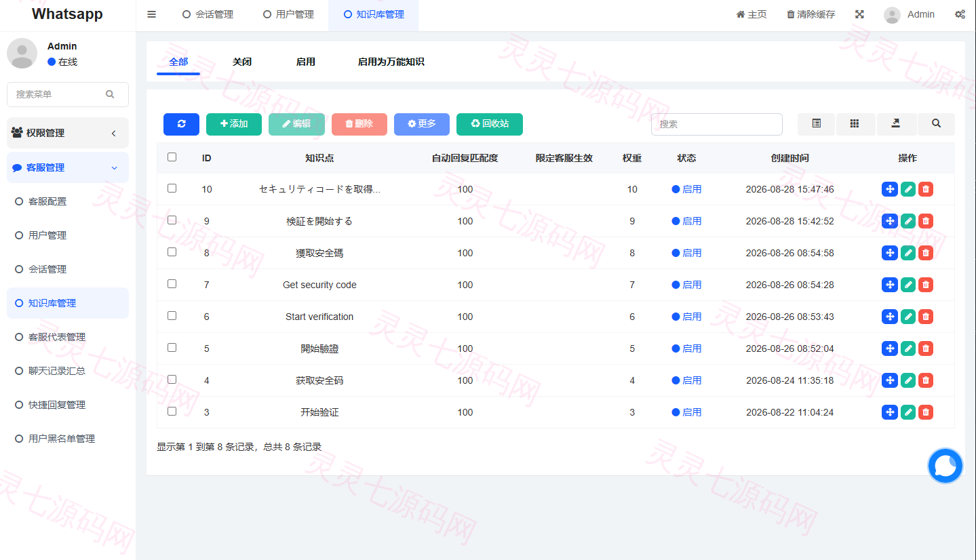Image resolution: width=976 pixels, height=560 pixels.
Task: Click move icon for row ID 3
Action: click(x=890, y=412)
